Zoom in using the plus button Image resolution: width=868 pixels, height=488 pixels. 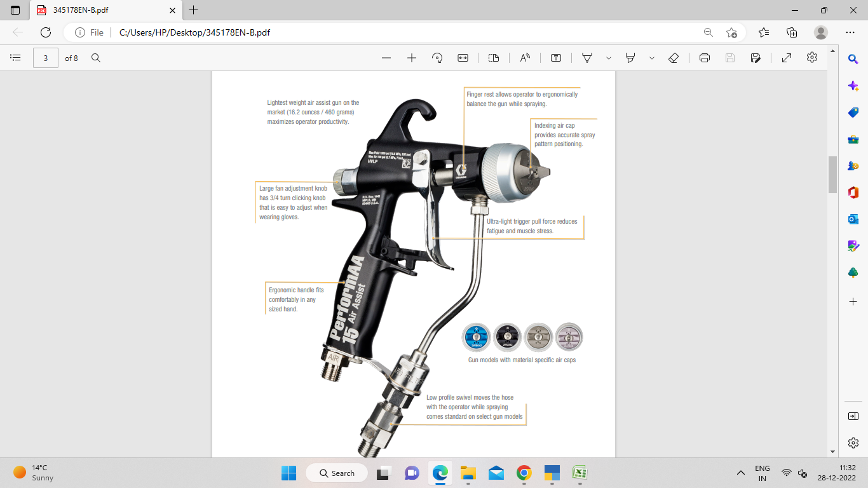pyautogui.click(x=412, y=58)
